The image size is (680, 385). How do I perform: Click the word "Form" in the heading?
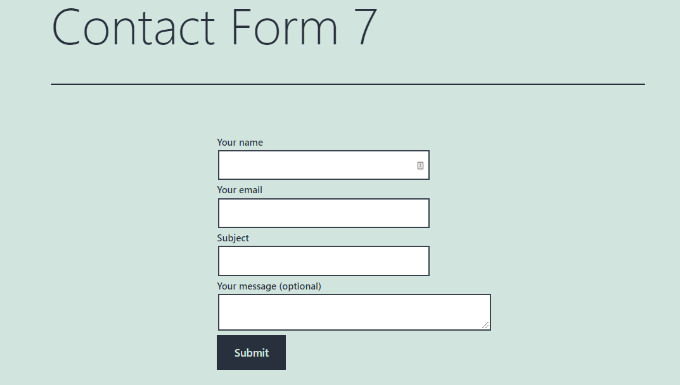coord(285,27)
